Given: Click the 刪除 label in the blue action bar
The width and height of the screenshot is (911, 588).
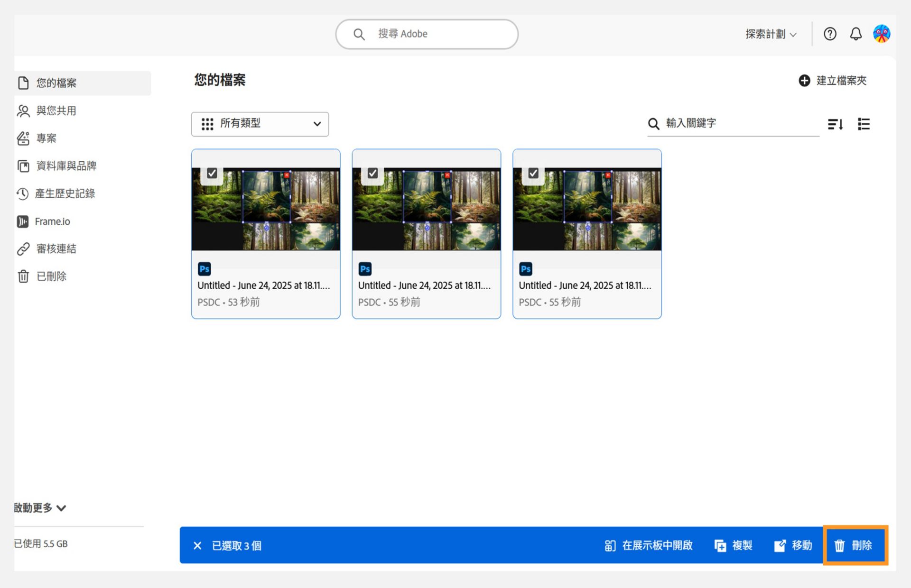Looking at the screenshot, I should pyautogui.click(x=862, y=546).
